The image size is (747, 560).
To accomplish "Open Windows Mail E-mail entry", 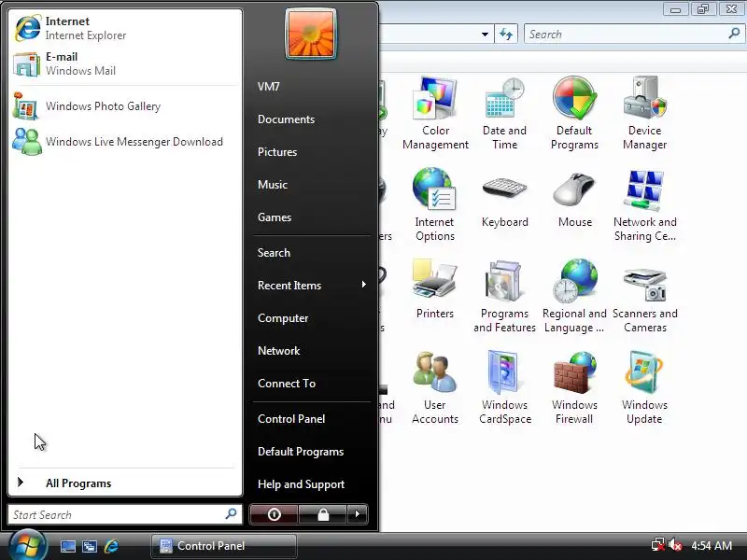I will (125, 63).
